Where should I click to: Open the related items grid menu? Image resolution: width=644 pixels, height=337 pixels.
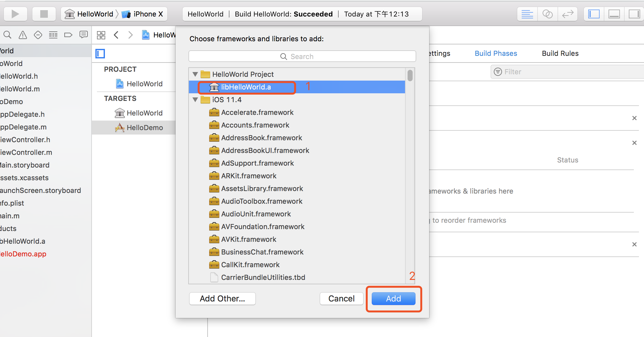[x=101, y=35]
